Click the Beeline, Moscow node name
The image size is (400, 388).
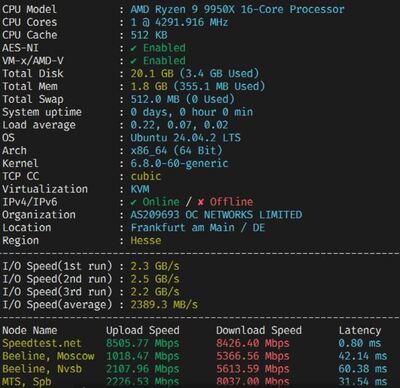coord(48,356)
